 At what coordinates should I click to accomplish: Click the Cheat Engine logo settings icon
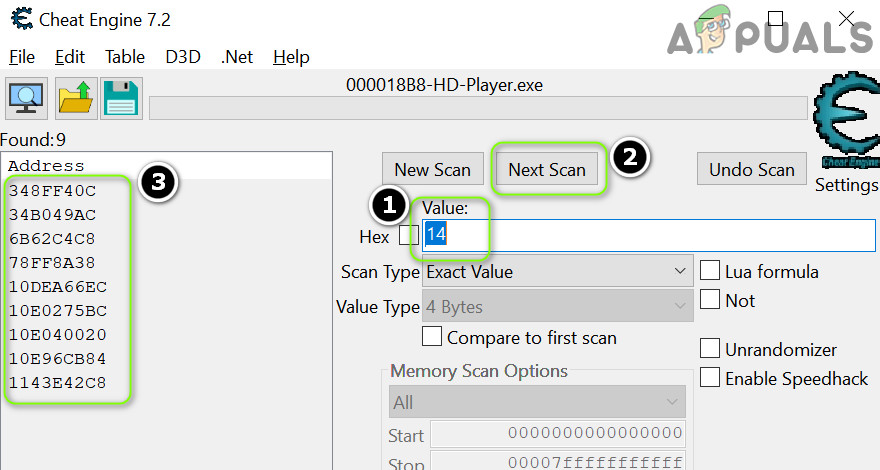click(x=847, y=120)
